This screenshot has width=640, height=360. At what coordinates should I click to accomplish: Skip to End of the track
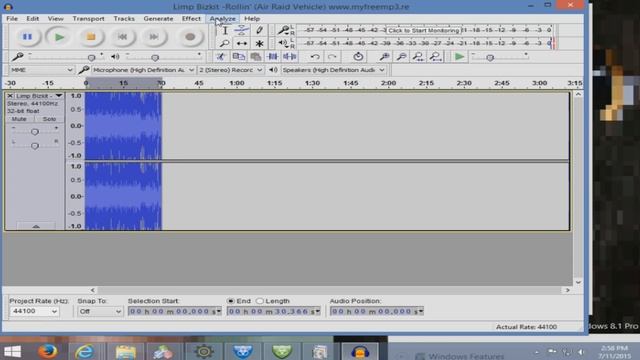[x=154, y=37]
